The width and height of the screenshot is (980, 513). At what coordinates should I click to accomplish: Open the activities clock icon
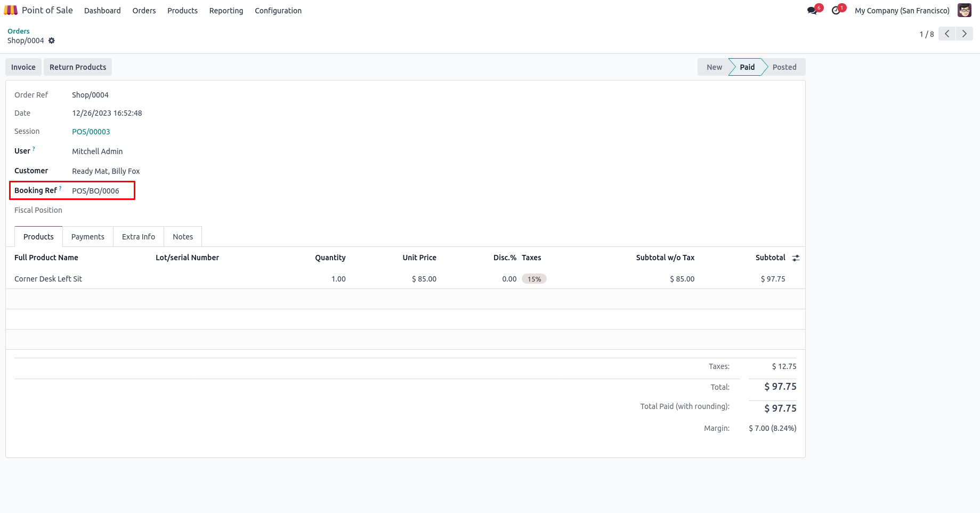[x=836, y=11]
